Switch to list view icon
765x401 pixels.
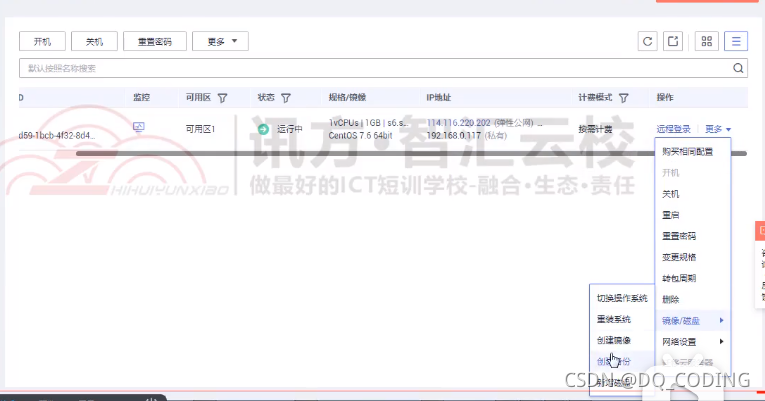(736, 41)
